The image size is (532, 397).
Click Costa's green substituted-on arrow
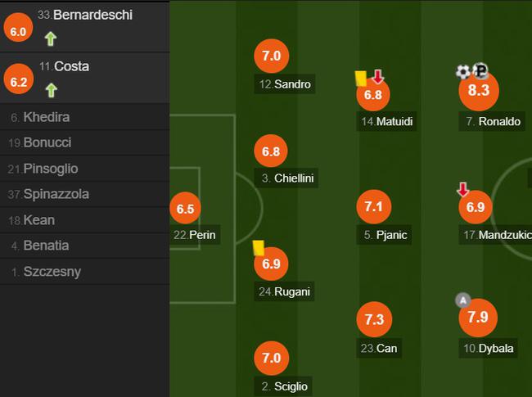pyautogui.click(x=52, y=90)
